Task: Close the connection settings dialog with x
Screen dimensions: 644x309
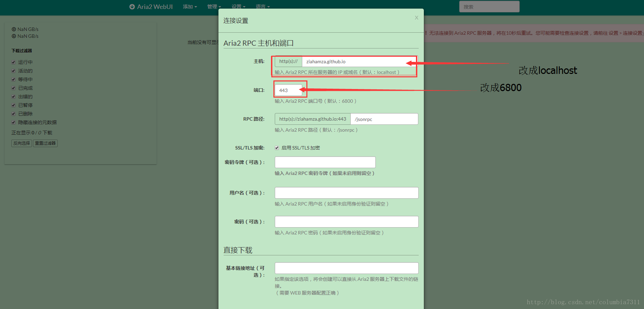Action: 416,18
